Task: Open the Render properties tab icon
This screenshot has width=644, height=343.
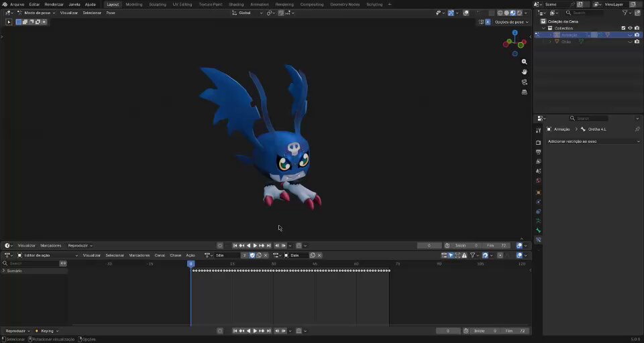Action: pyautogui.click(x=539, y=143)
